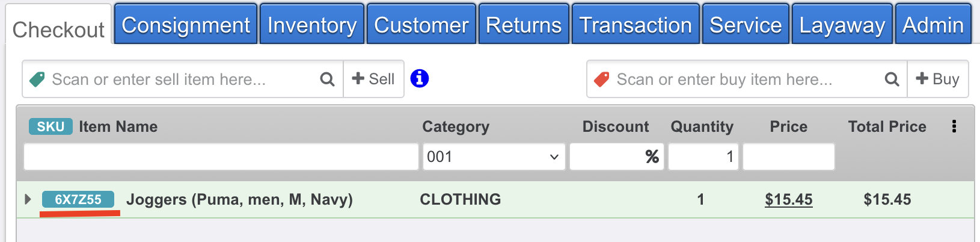Click the blue info icon

pyautogui.click(x=419, y=78)
